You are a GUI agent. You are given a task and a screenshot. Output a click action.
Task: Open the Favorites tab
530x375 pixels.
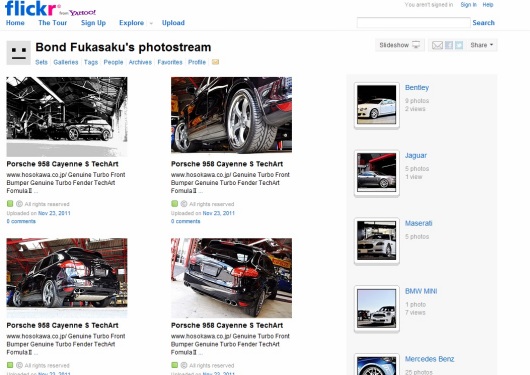[x=170, y=62]
